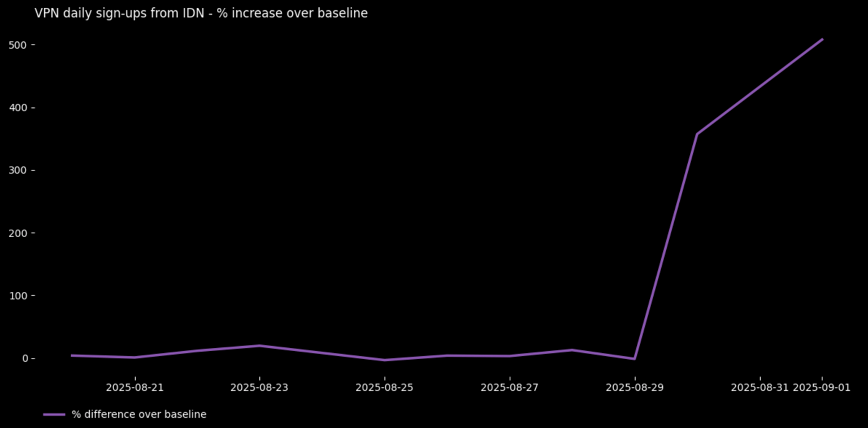Select the 2025-08-21 x-axis date label
The width and height of the screenshot is (868, 428).
click(134, 387)
